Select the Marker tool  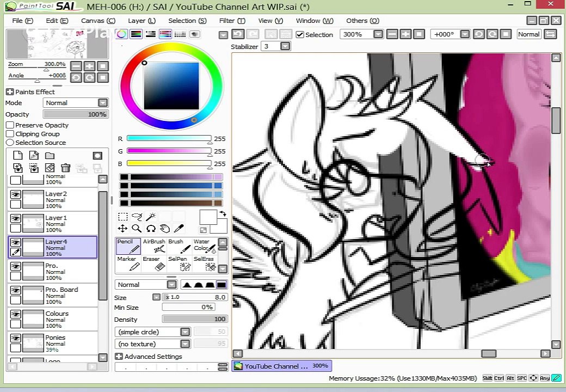coord(128,264)
